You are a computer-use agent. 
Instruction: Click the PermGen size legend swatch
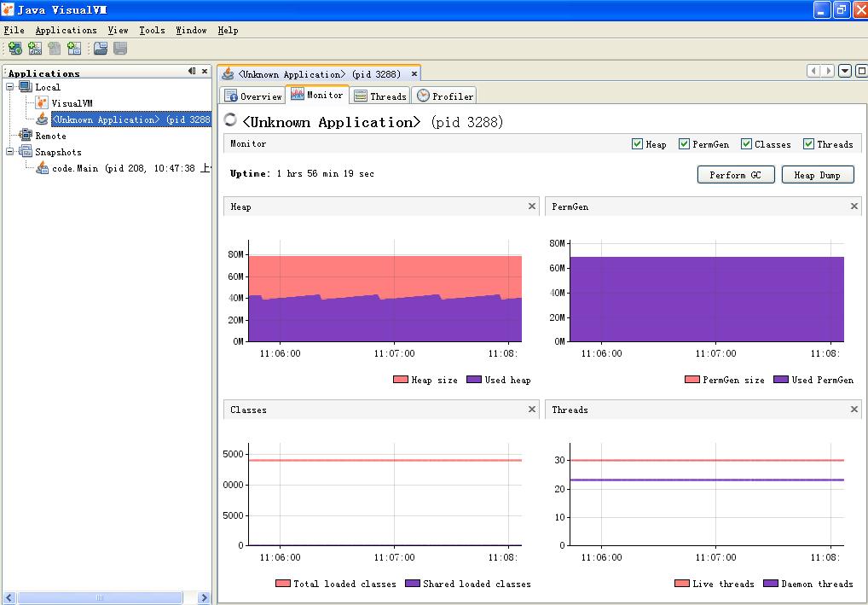pos(692,380)
